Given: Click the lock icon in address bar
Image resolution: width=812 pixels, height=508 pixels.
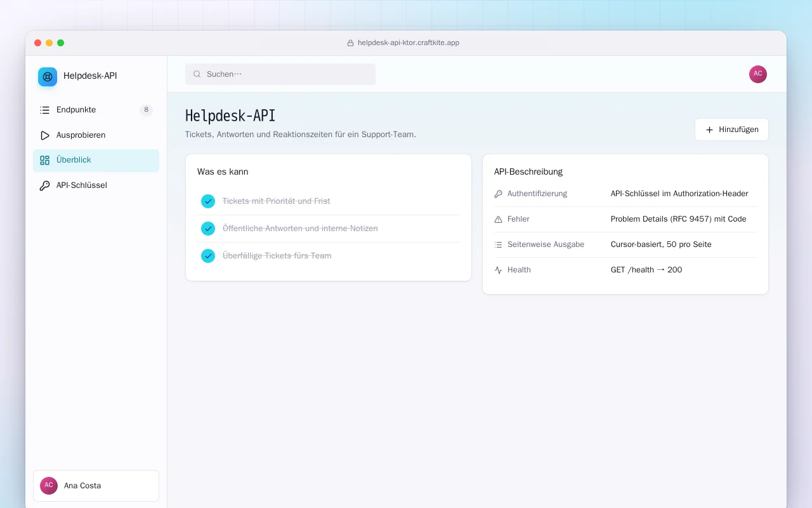Looking at the screenshot, I should pyautogui.click(x=350, y=43).
